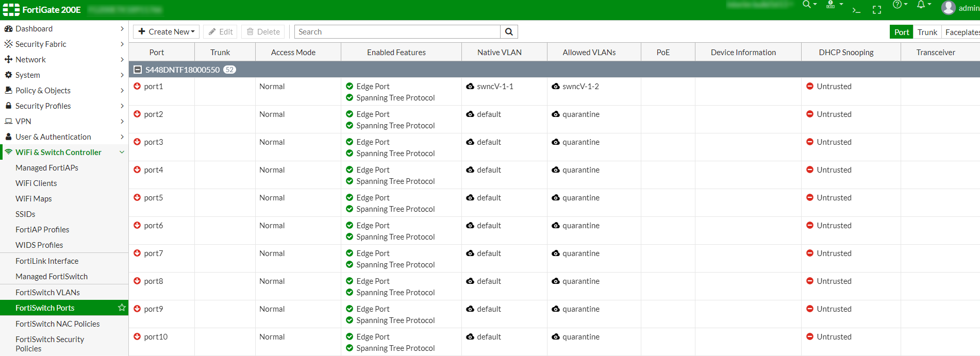The height and width of the screenshot is (356, 980).
Task: Open FortiSwitch VLANs page
Action: pos(47,293)
